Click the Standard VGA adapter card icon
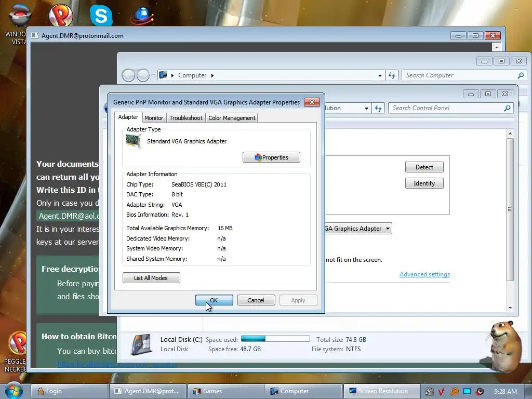 (x=134, y=141)
